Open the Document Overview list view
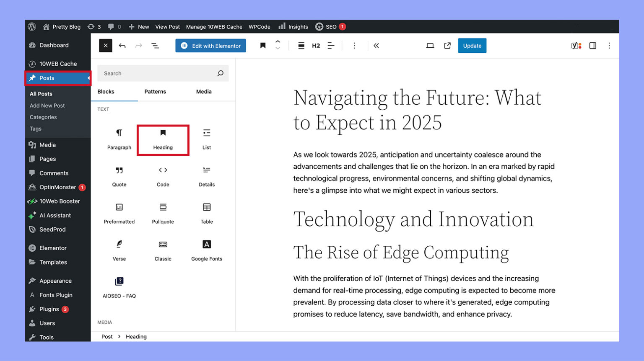Viewport: 644px width, 361px height. tap(155, 46)
